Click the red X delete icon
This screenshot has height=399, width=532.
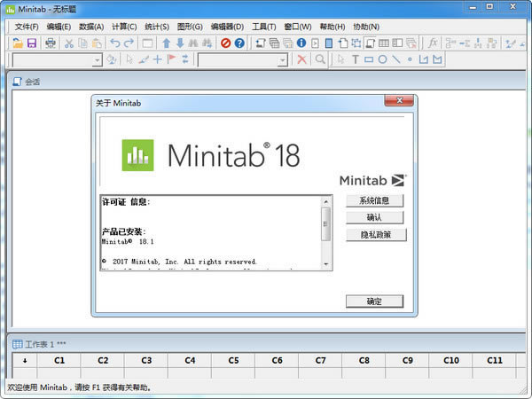coord(301,59)
